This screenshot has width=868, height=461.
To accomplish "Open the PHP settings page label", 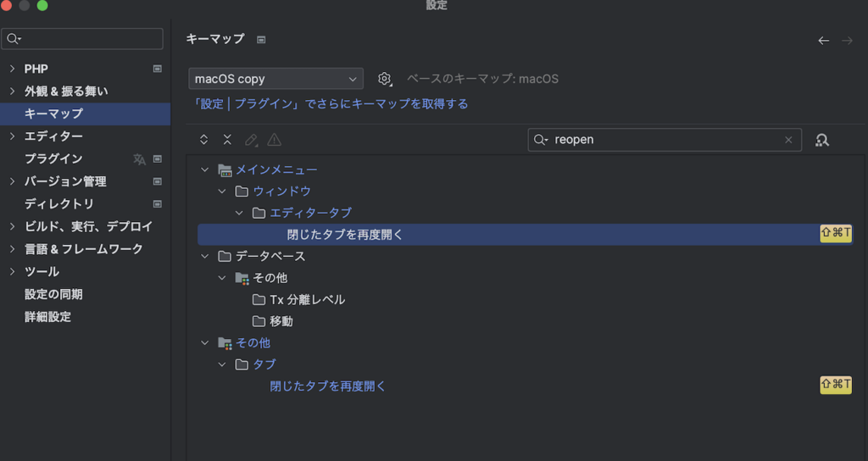I will [36, 69].
